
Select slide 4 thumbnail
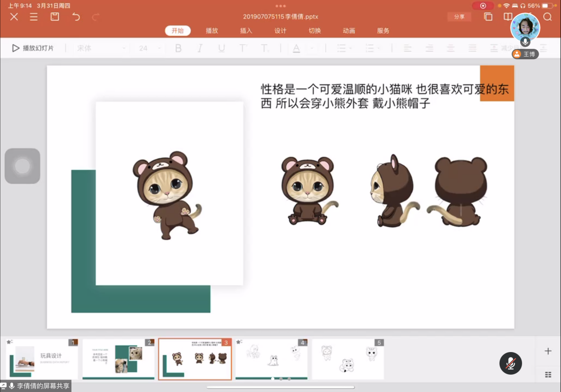271,359
